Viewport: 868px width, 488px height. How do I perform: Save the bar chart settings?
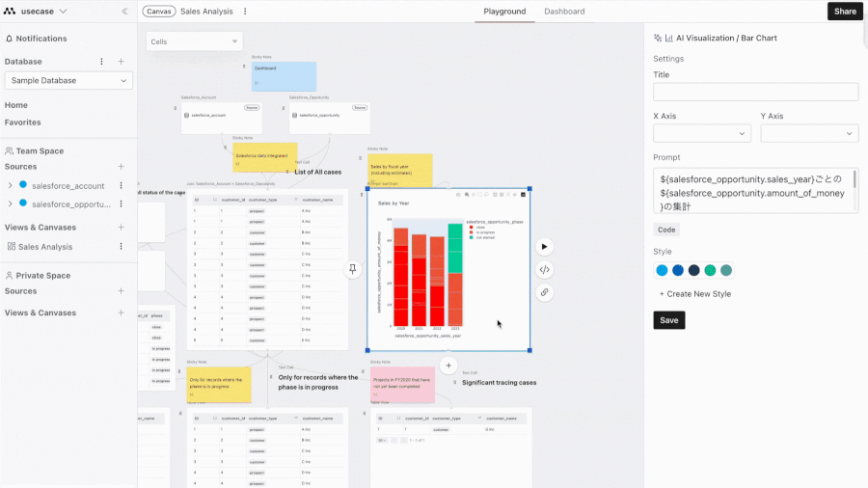click(x=668, y=320)
